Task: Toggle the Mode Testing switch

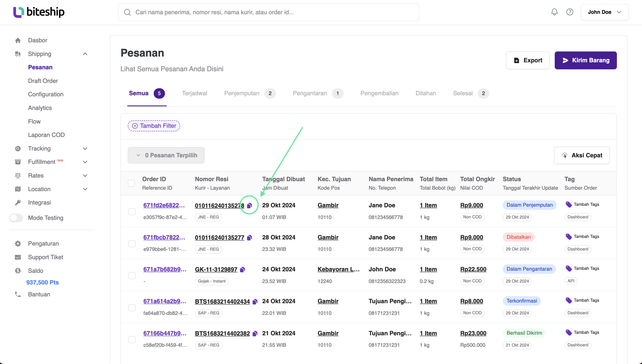Action: tap(16, 218)
